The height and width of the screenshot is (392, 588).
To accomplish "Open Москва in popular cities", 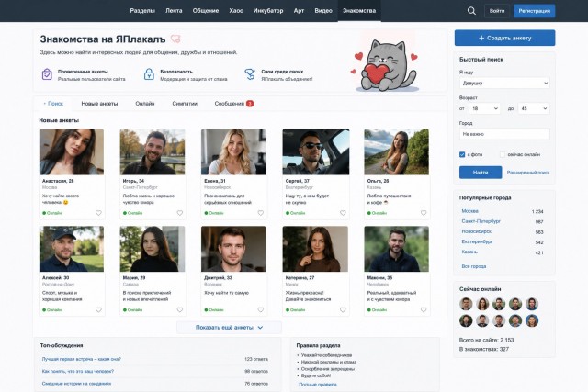I will [469, 211].
